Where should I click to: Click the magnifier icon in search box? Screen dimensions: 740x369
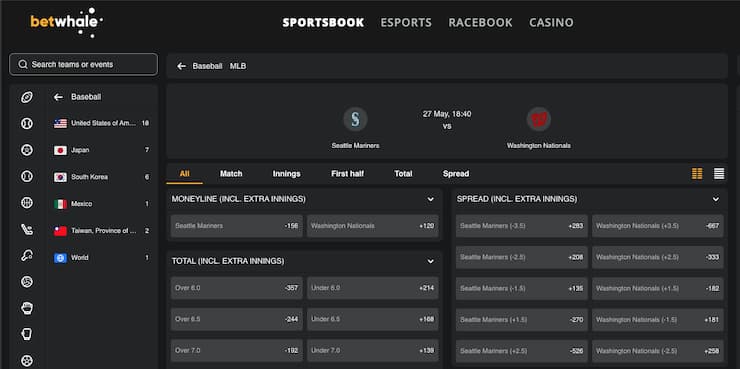[x=23, y=65]
